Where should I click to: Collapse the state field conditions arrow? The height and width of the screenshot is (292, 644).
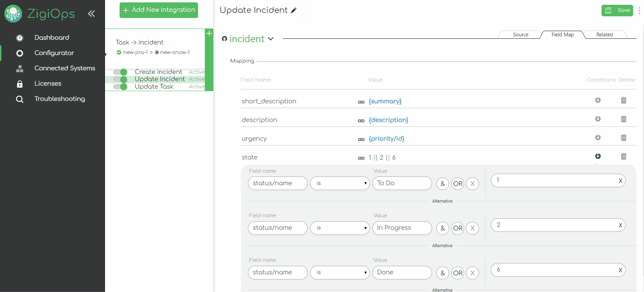point(598,156)
